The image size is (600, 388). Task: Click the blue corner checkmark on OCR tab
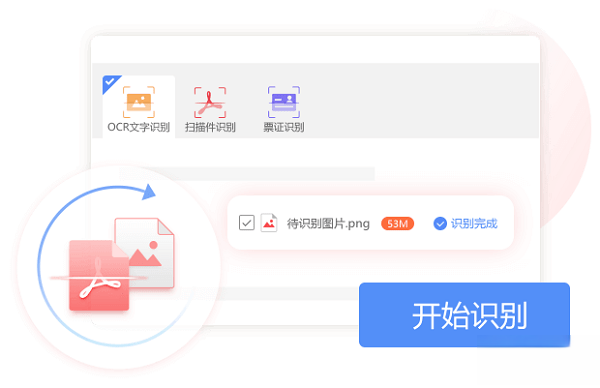coord(111,83)
